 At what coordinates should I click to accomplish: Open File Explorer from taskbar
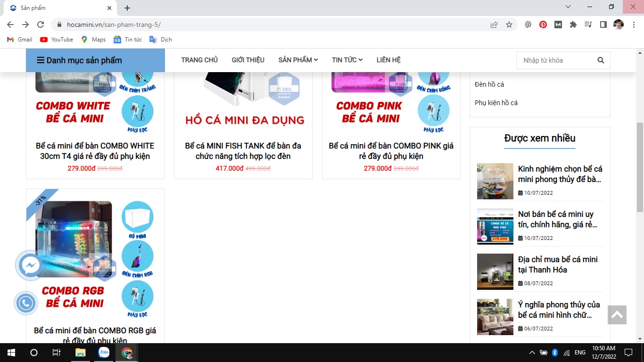click(x=81, y=353)
